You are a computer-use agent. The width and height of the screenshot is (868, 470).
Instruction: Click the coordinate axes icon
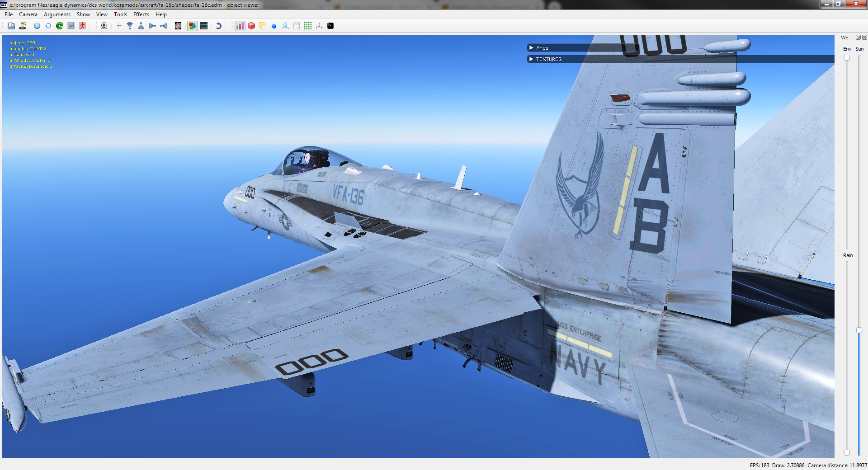coord(319,26)
